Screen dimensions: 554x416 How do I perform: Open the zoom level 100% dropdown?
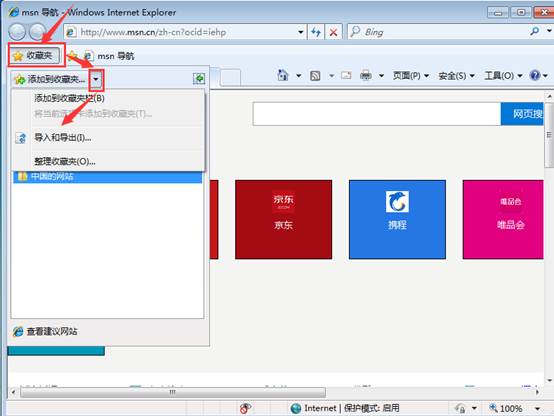click(x=537, y=409)
